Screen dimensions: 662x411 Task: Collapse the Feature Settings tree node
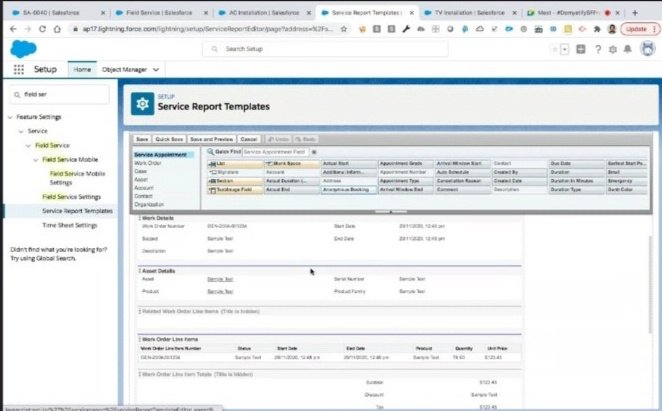pos(10,117)
